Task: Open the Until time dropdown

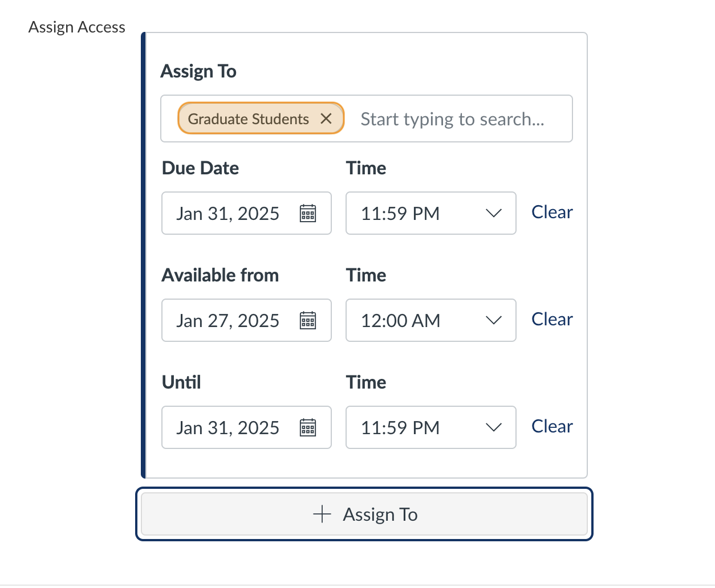Action: pos(494,427)
